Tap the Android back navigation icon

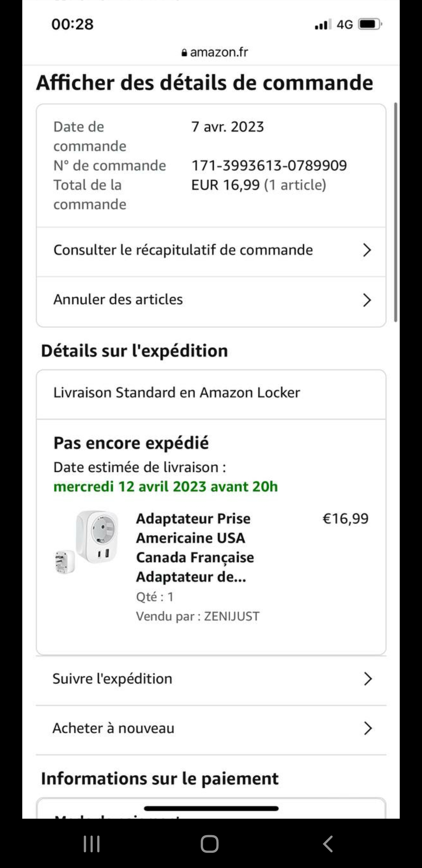(x=328, y=844)
